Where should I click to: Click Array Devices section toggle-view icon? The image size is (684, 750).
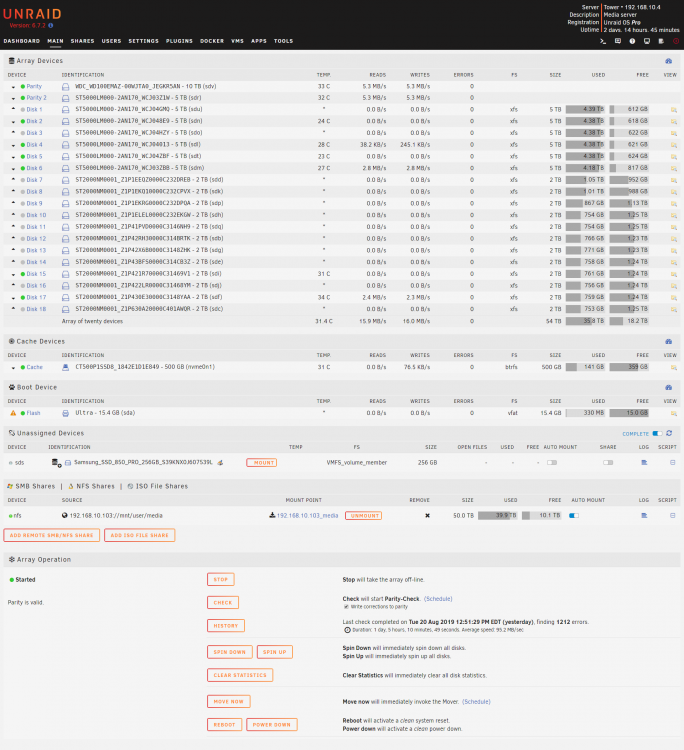click(669, 61)
